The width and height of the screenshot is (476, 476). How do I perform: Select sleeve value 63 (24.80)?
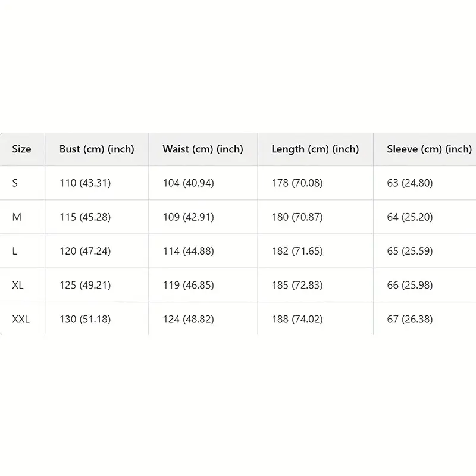[410, 183]
